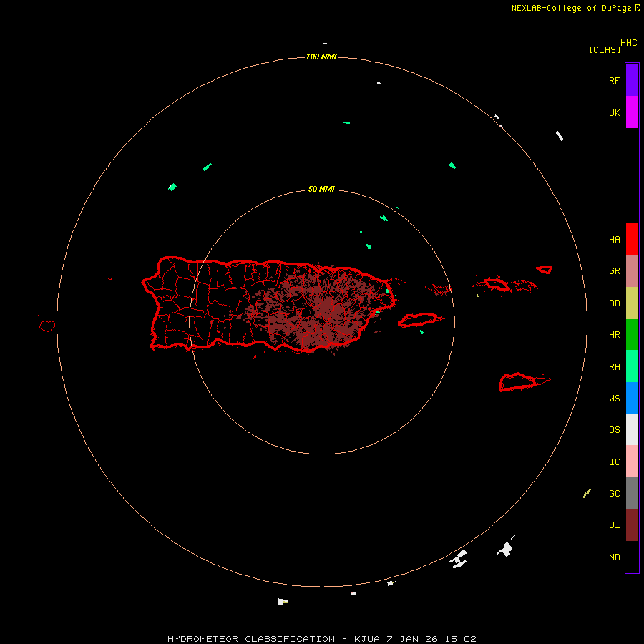This screenshot has height=644, width=644.
Task: Select the IC light pink legend swatch
Action: tap(632, 462)
